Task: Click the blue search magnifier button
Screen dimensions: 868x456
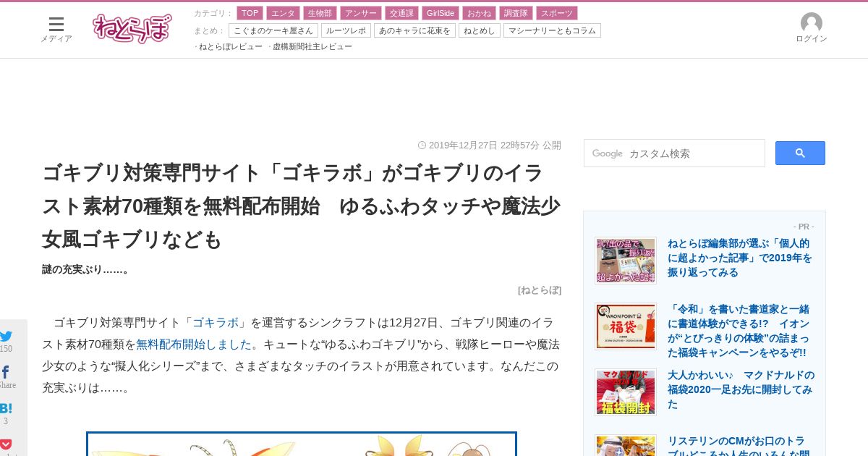Action: pos(800,153)
